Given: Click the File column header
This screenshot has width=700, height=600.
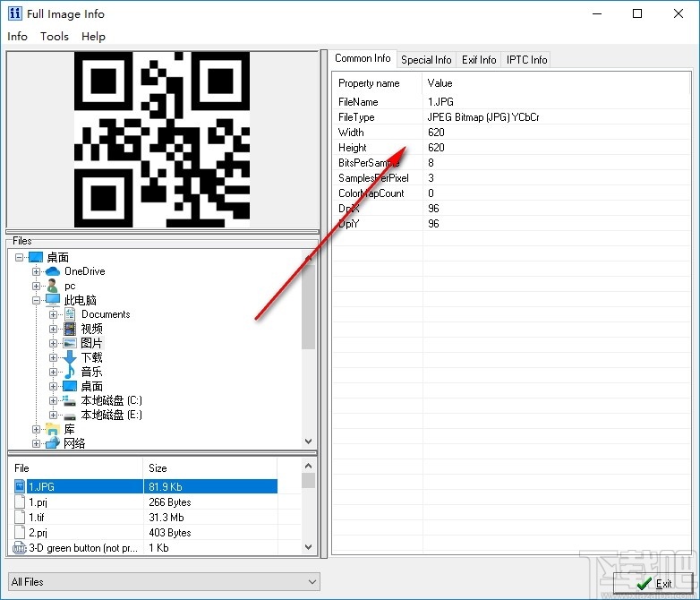Looking at the screenshot, I should pyautogui.click(x=76, y=467).
